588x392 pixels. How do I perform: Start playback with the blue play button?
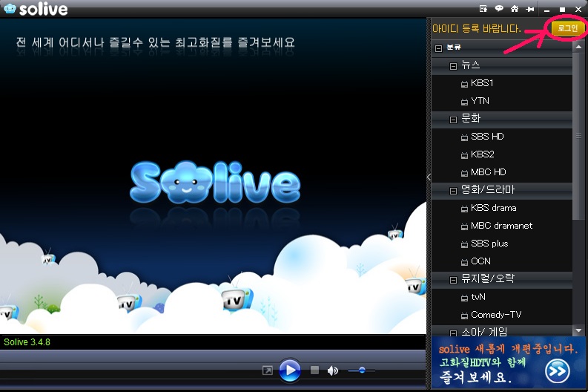coord(290,370)
